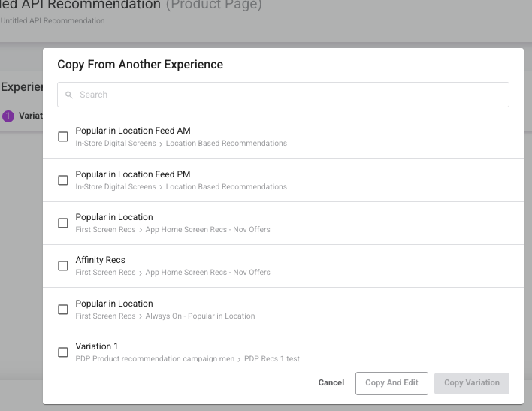Click 'Untitled API Recommendation' subtitle in background page

pos(53,21)
